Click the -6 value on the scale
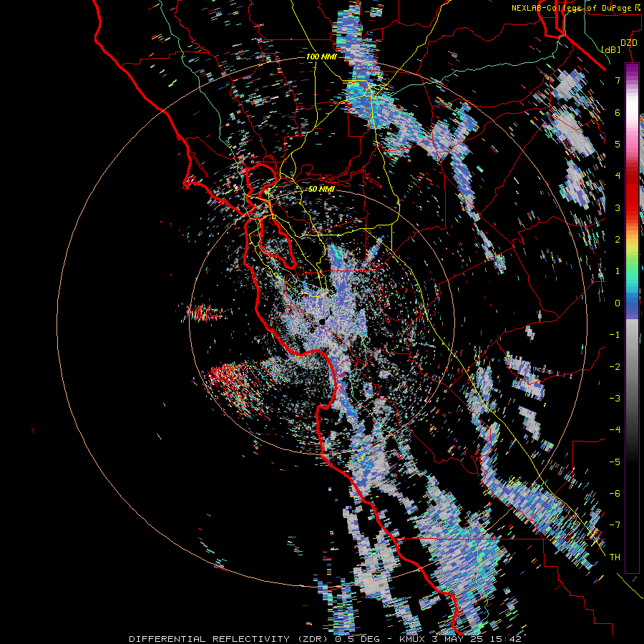Screen dimensions: 644x644 point(615,494)
